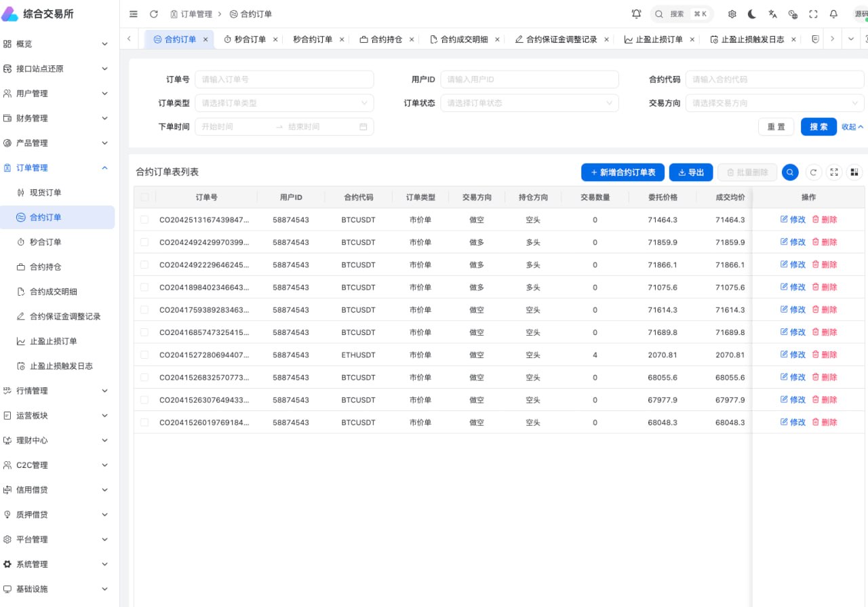This screenshot has width=868, height=607.
Task: Click 修改 link on the first order row
Action: click(793, 220)
